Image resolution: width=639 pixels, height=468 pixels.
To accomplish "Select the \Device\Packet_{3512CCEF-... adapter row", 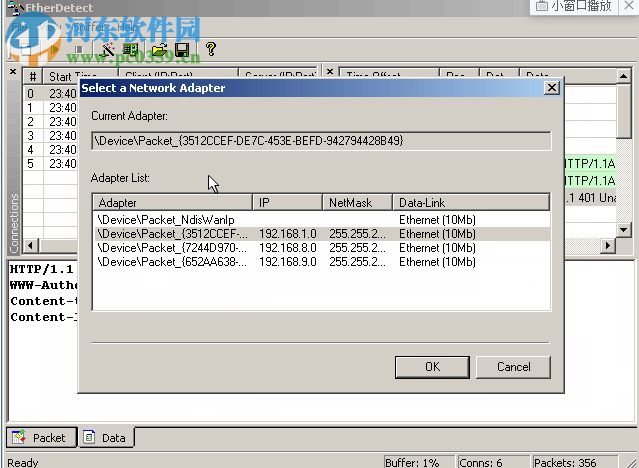I will pyautogui.click(x=322, y=234).
